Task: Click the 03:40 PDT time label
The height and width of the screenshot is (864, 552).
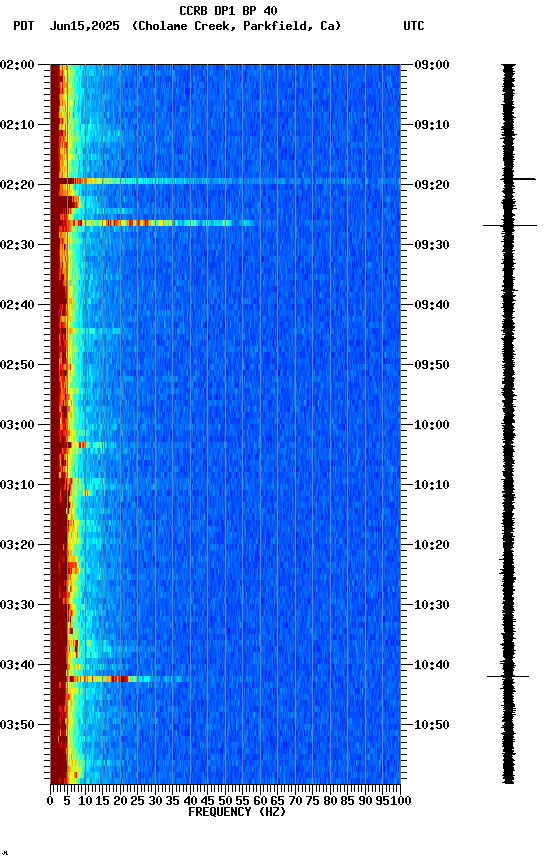Action: tap(17, 665)
